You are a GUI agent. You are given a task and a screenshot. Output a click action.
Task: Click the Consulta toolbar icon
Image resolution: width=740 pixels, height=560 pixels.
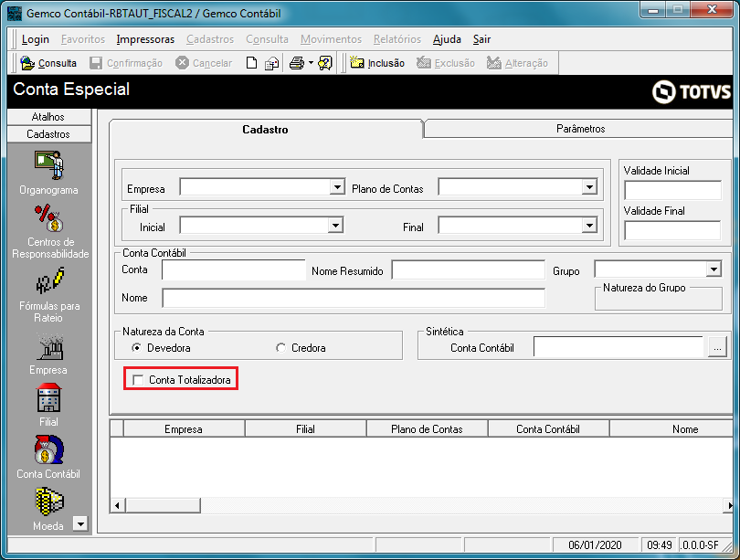point(27,63)
